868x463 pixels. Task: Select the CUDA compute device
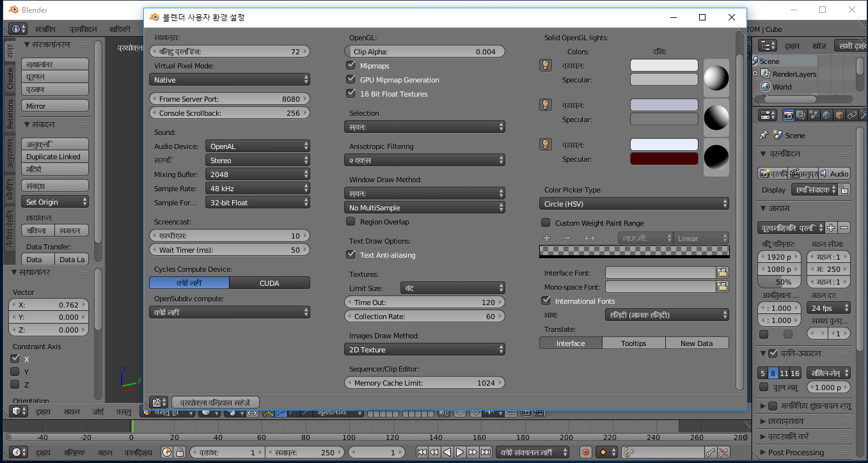point(269,283)
